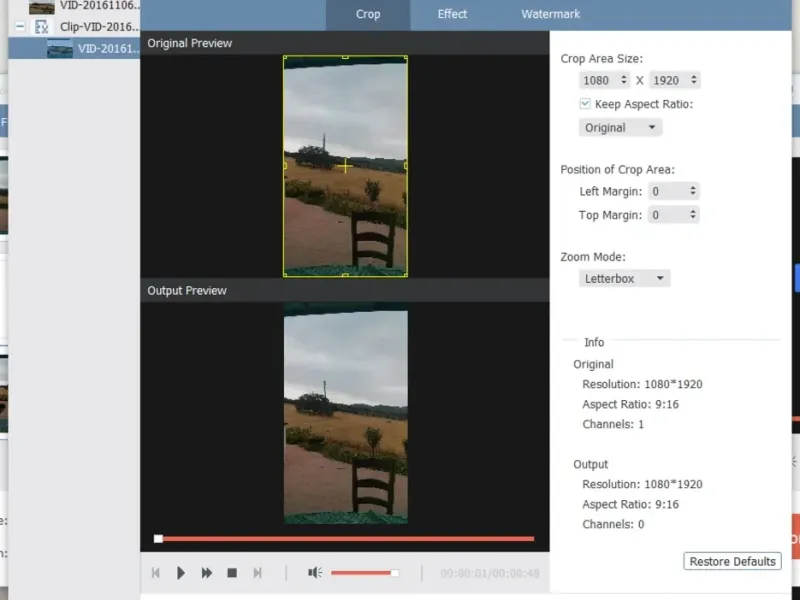This screenshot has width=800, height=600.
Task: Click the 00:00:01/00:00:48 time readout
Action: [490, 573]
